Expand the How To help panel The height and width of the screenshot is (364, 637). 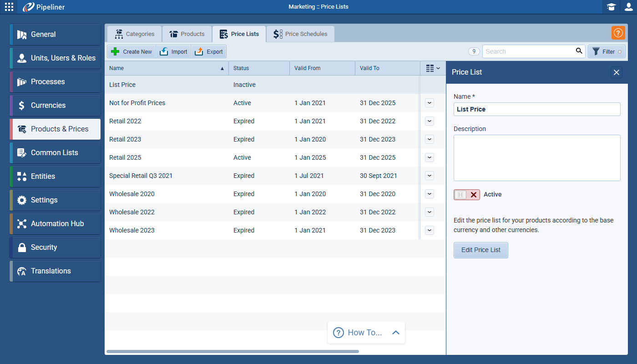click(395, 333)
